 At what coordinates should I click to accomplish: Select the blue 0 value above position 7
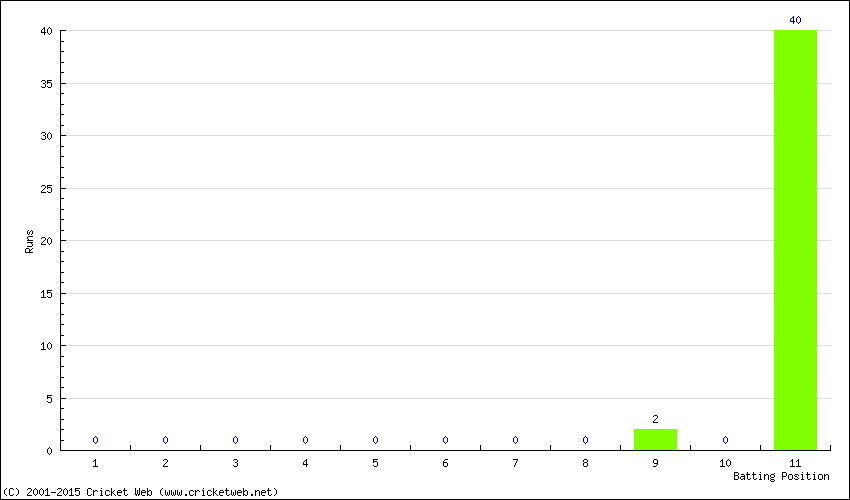(515, 440)
